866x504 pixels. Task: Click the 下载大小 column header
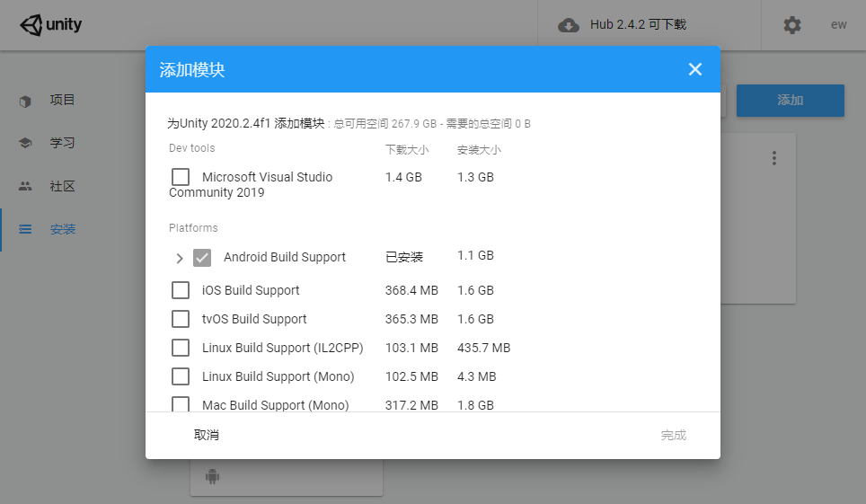click(407, 150)
